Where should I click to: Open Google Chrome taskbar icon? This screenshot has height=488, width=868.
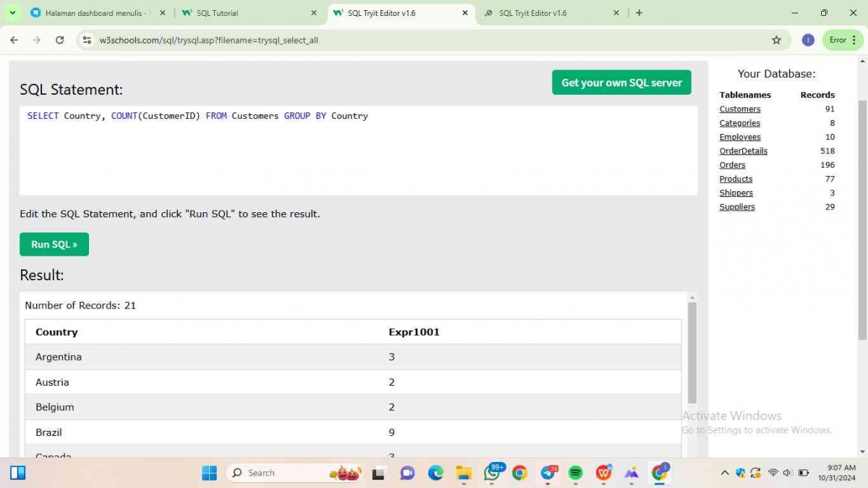click(x=519, y=473)
